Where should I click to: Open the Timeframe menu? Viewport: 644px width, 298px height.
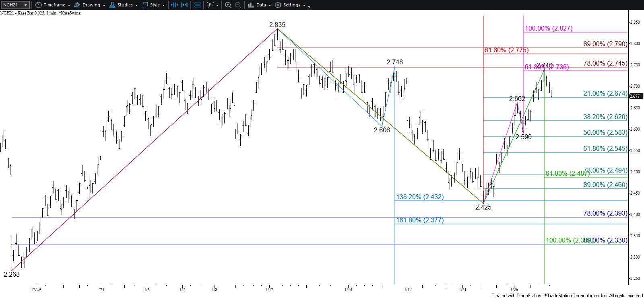(x=54, y=5)
